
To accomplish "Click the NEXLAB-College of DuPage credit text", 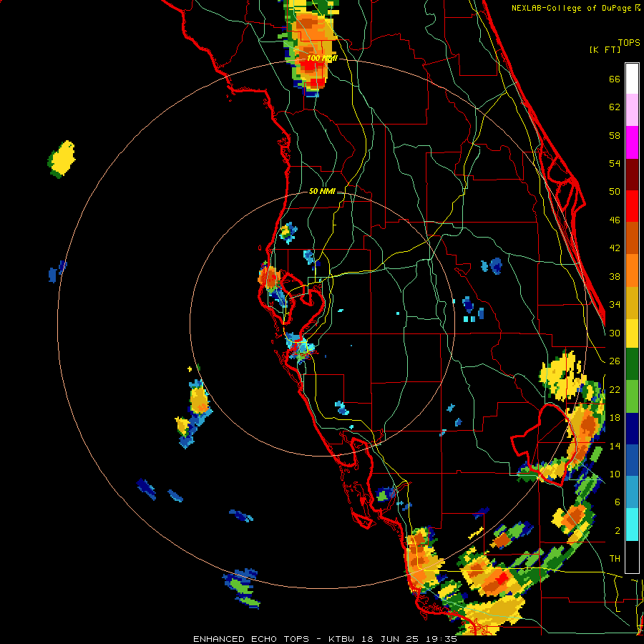I will pos(575,8).
